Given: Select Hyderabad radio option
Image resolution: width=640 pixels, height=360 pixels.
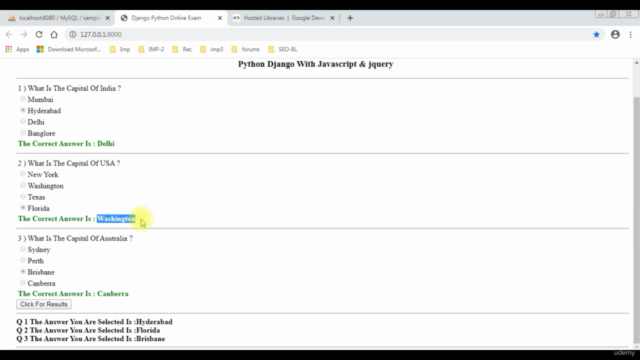Looking at the screenshot, I should coord(23,110).
